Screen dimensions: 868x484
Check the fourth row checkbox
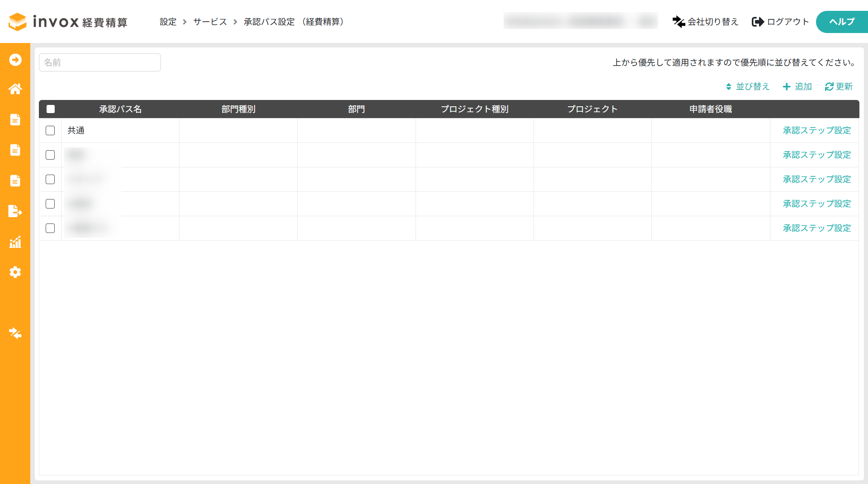[50, 204]
